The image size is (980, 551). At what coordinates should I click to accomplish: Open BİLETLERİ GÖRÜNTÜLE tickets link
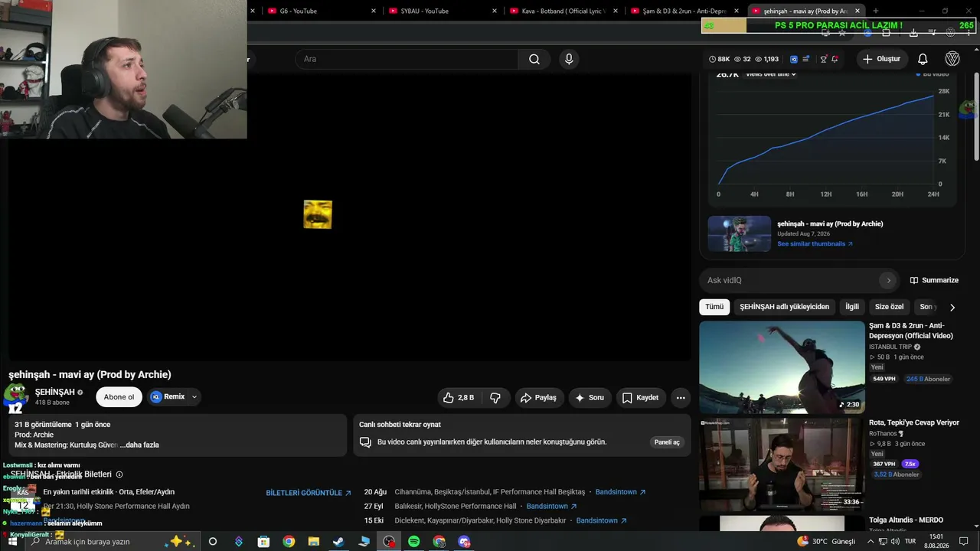(309, 493)
